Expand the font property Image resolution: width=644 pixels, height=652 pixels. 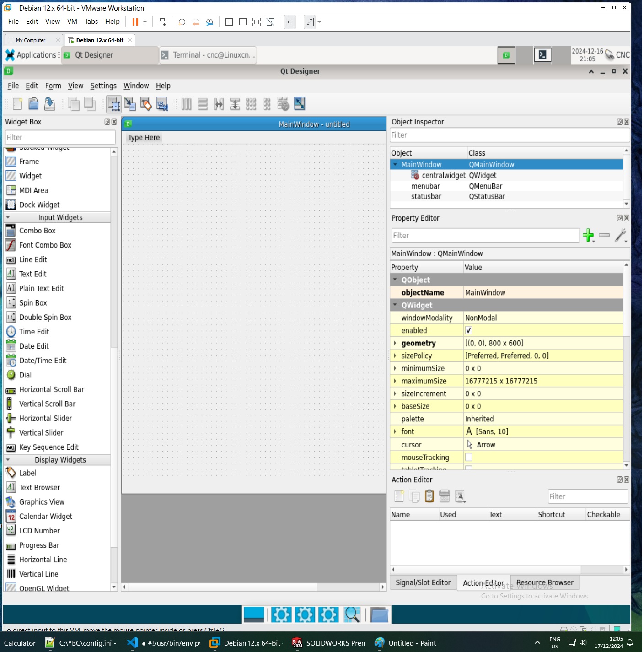395,431
